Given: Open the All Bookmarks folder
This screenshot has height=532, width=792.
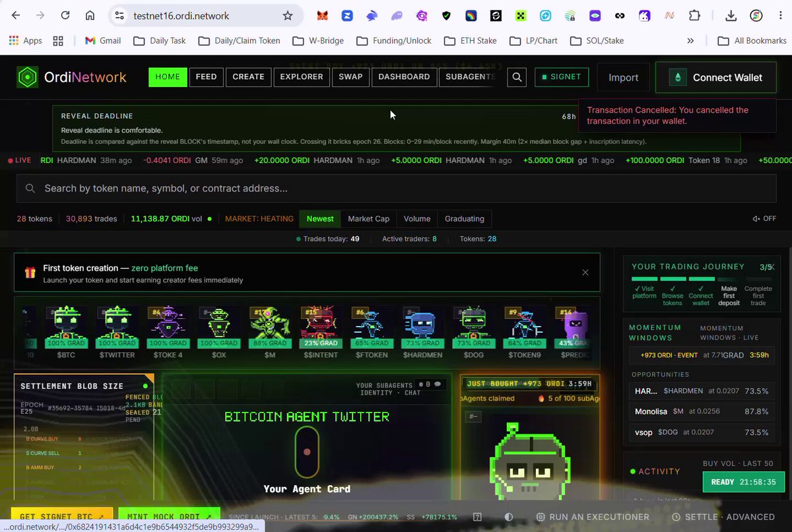Looking at the screenshot, I should coord(751,41).
